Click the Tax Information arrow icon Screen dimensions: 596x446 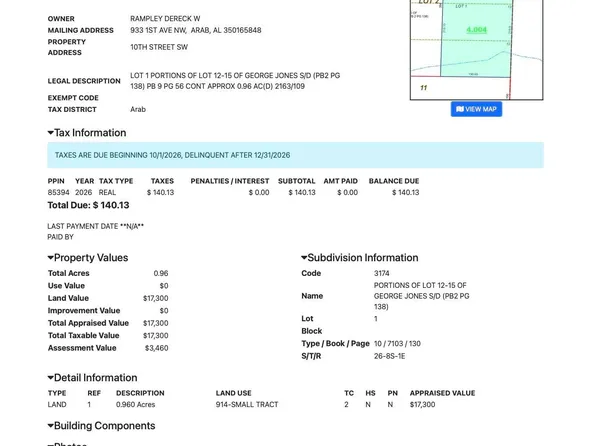(50, 133)
